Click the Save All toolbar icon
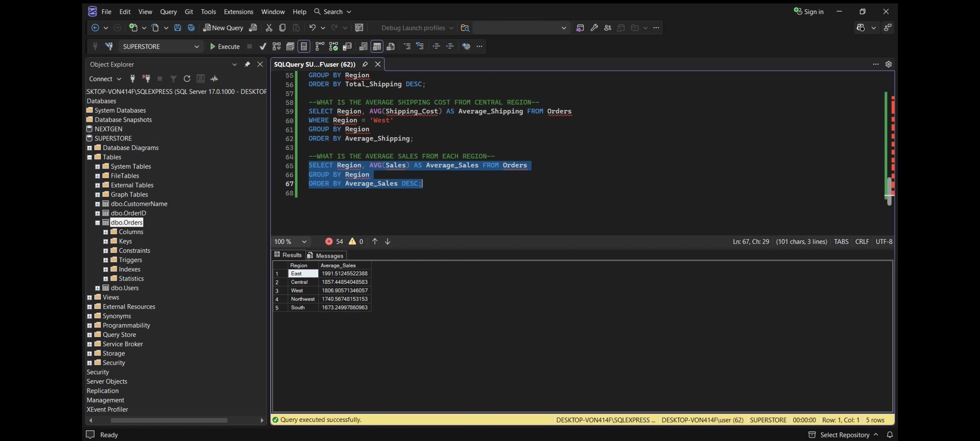This screenshot has height=441, width=980. coord(191,28)
